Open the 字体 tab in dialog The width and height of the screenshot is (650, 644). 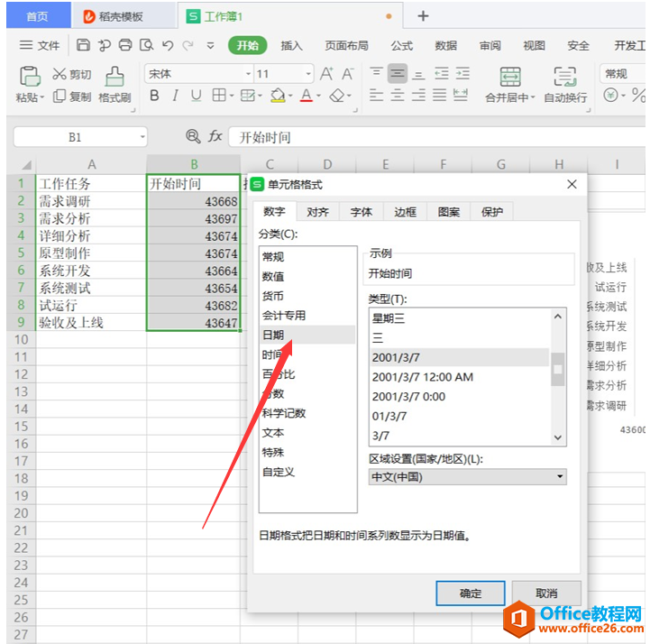[x=362, y=212]
